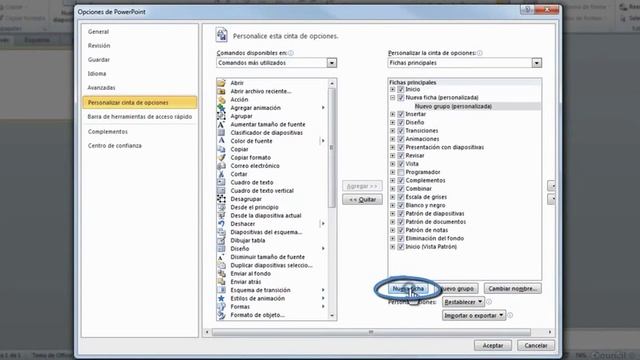Expand the Eliminación del fondo node

coord(392,238)
